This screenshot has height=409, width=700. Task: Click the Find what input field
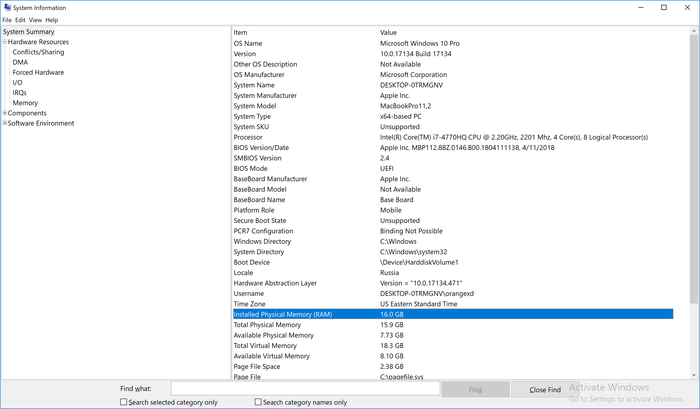tap(305, 388)
